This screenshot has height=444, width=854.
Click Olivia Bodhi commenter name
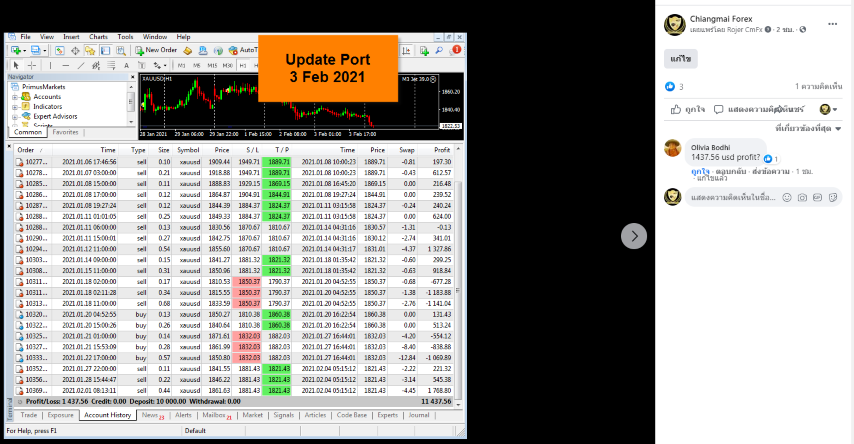pyautogui.click(x=710, y=147)
